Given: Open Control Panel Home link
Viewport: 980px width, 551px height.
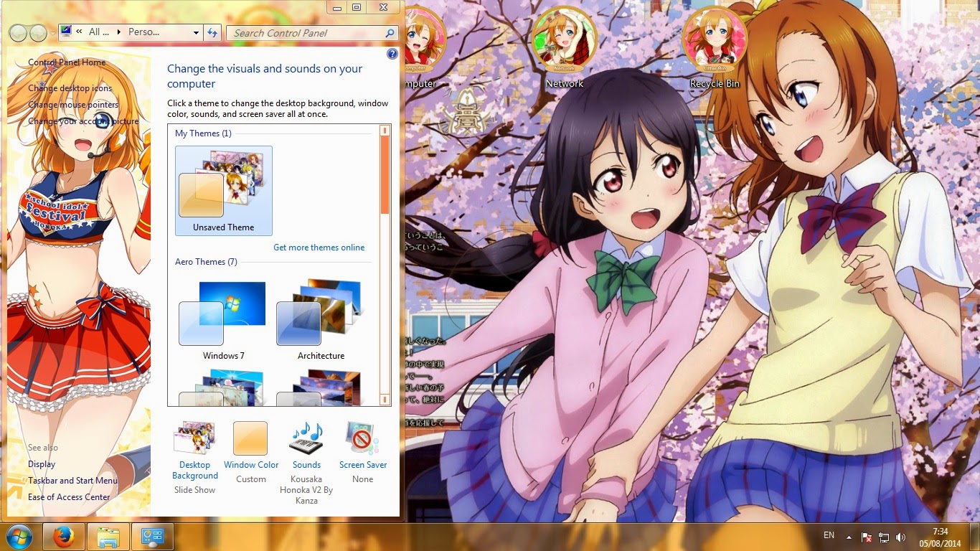Looking at the screenshot, I should point(67,62).
